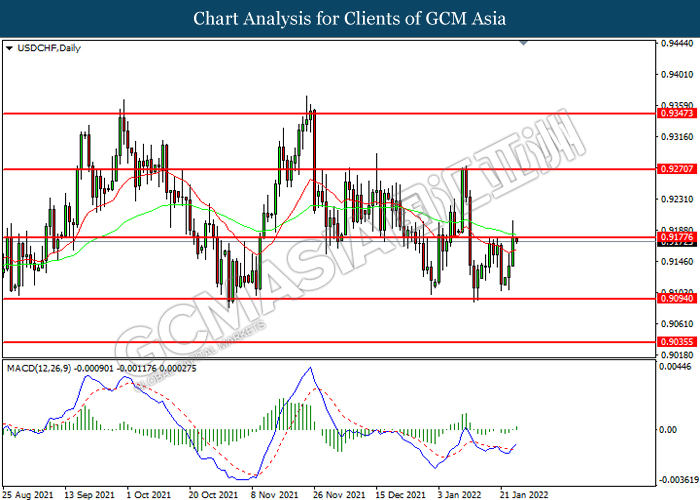Click the 0.00446 MACD scale value
This screenshot has height=500, width=700.
click(675, 367)
